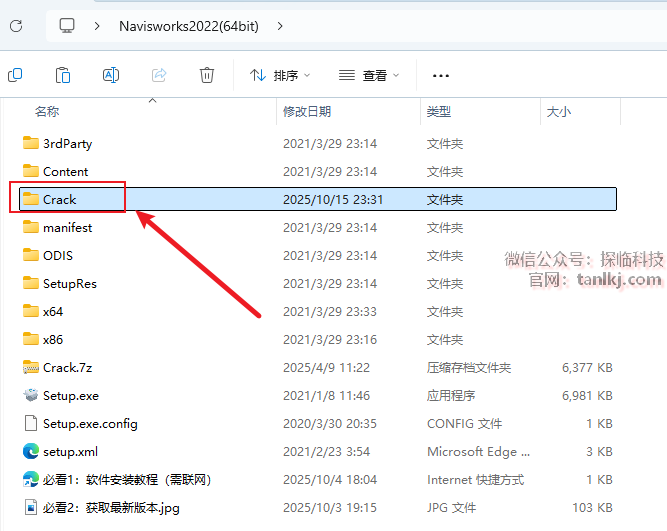667x531 pixels.
Task: Open the Sort (排序) dropdown
Action: click(280, 75)
